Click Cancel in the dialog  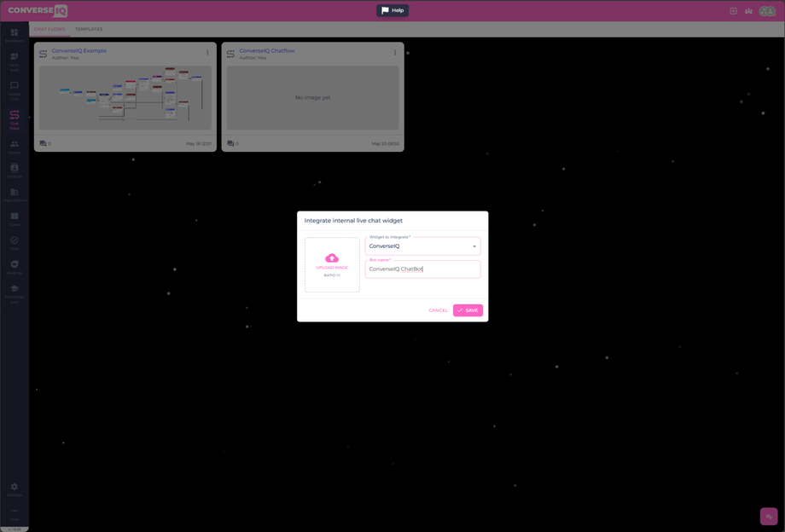point(438,310)
